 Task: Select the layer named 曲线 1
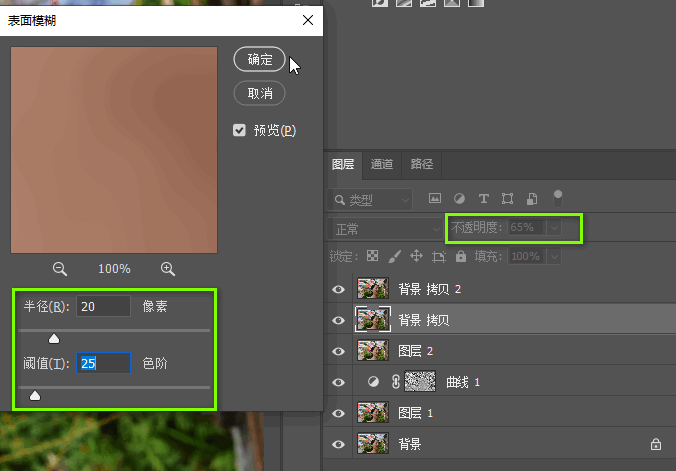463,382
